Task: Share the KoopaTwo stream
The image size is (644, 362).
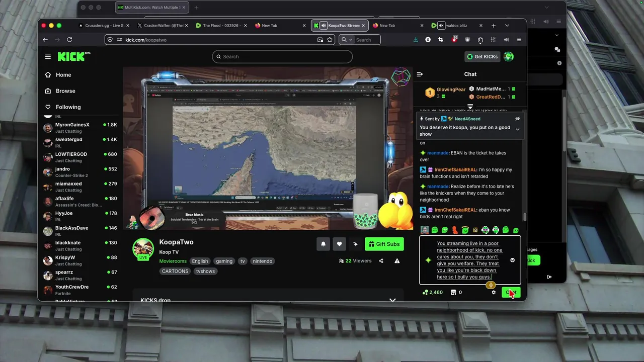Action: [x=381, y=261]
